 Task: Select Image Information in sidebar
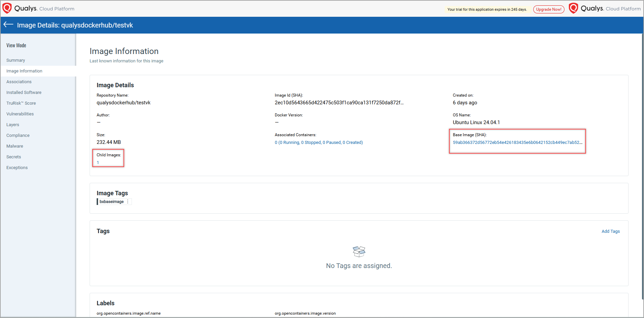click(24, 71)
